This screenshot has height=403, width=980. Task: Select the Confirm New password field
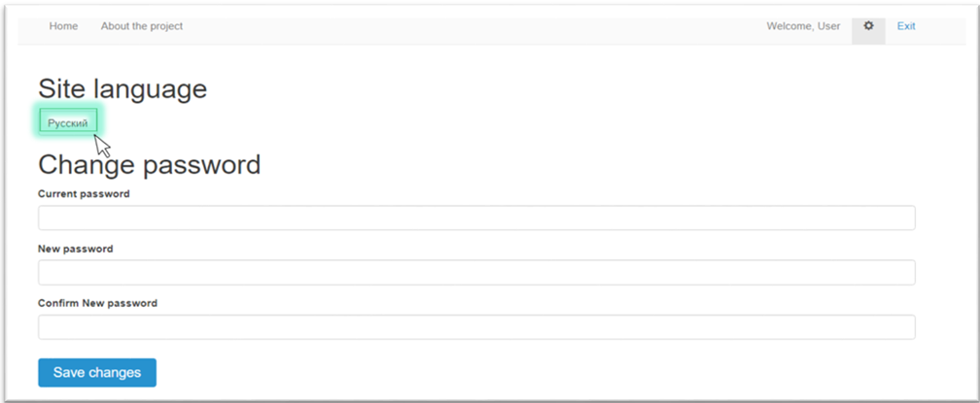(476, 327)
